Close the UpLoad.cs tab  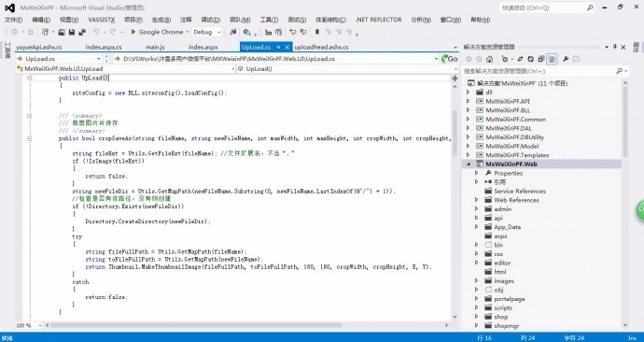tap(287, 47)
